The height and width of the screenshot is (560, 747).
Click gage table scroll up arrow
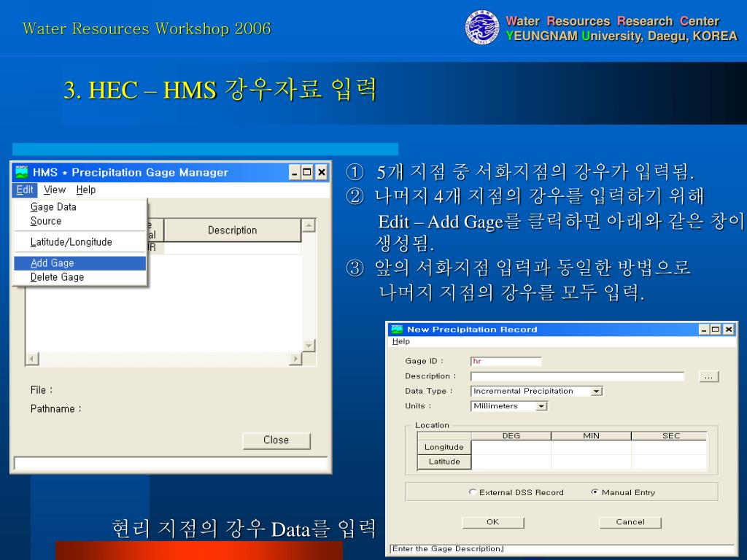[309, 225]
